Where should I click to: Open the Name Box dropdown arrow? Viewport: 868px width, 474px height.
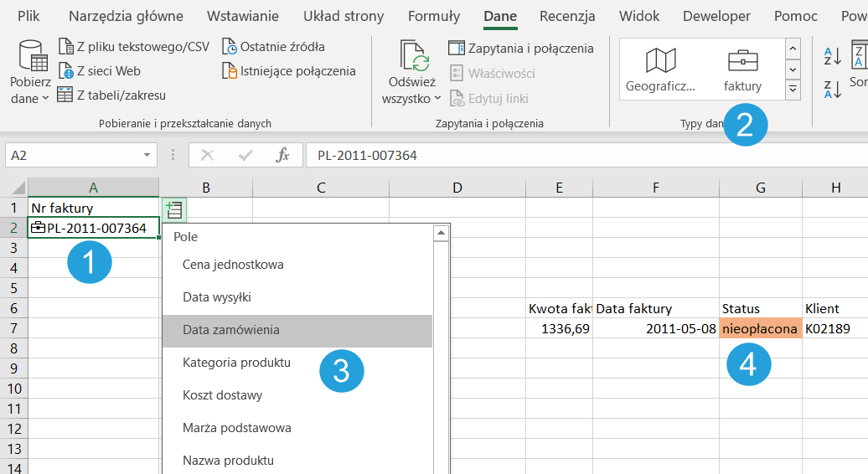point(147,155)
